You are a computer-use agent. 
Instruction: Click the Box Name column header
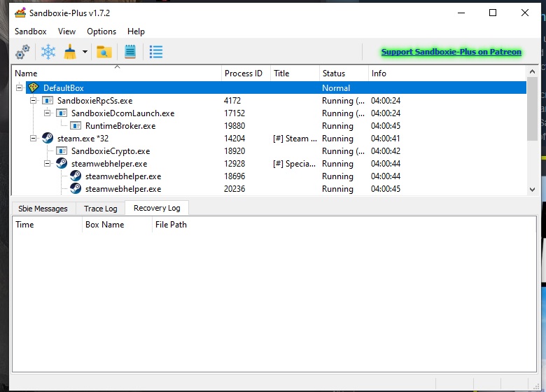point(118,225)
